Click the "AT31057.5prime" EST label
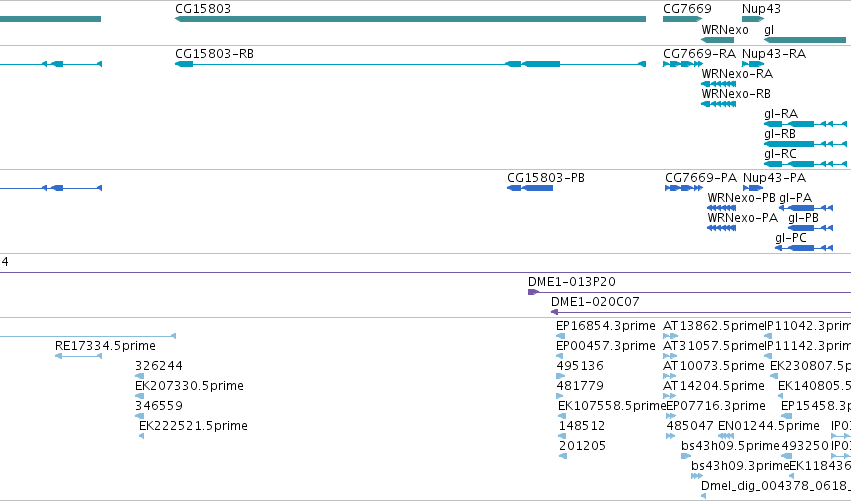Viewport: 851px width, 501px height. tap(714, 346)
